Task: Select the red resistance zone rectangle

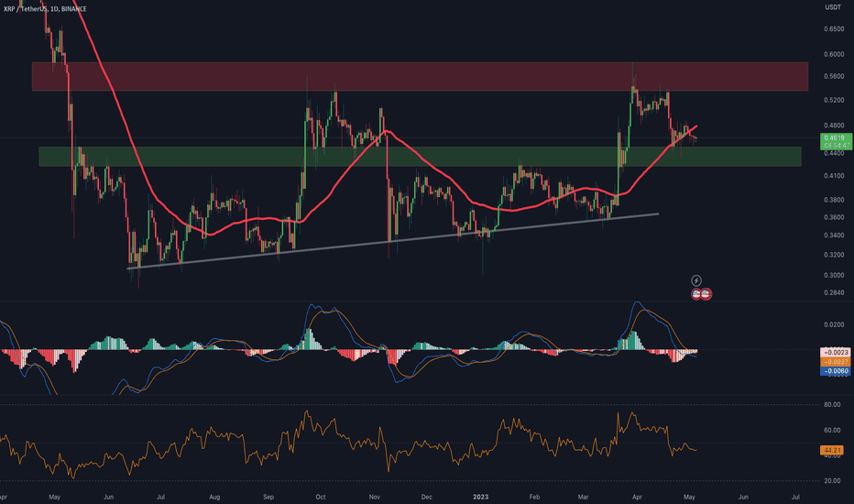Action: coord(420,76)
